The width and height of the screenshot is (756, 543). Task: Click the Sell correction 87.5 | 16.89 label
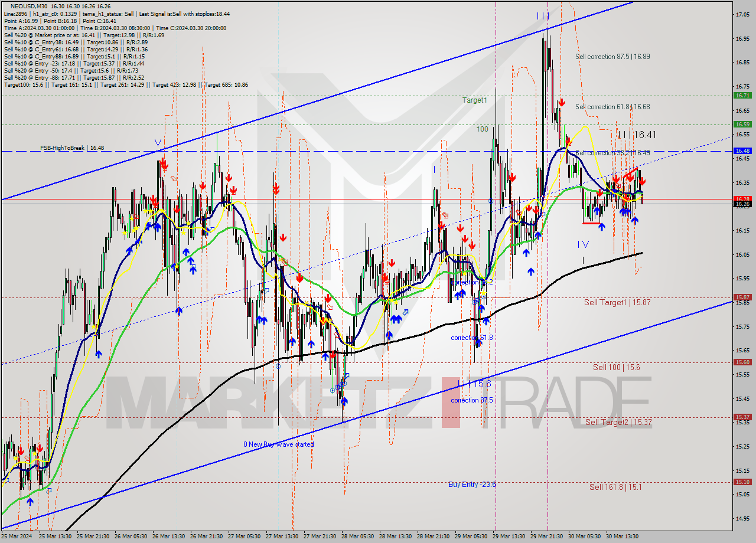[612, 57]
